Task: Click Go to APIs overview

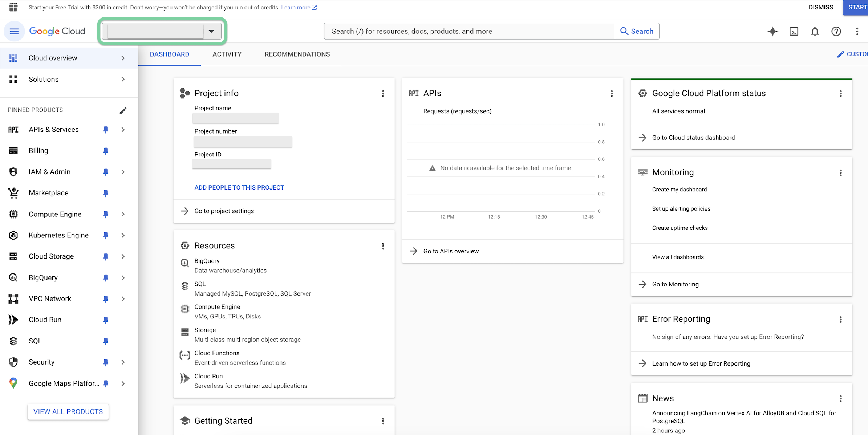Action: click(451, 251)
